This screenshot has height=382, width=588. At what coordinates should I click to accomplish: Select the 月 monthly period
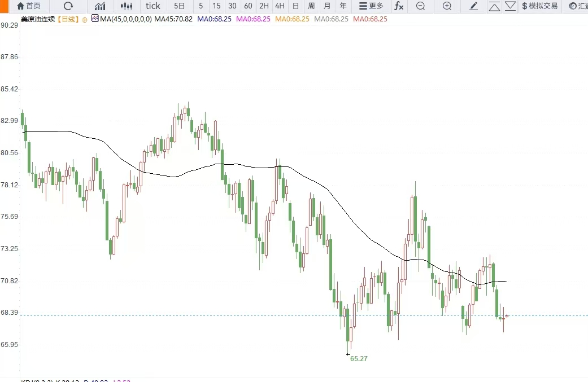(x=327, y=6)
